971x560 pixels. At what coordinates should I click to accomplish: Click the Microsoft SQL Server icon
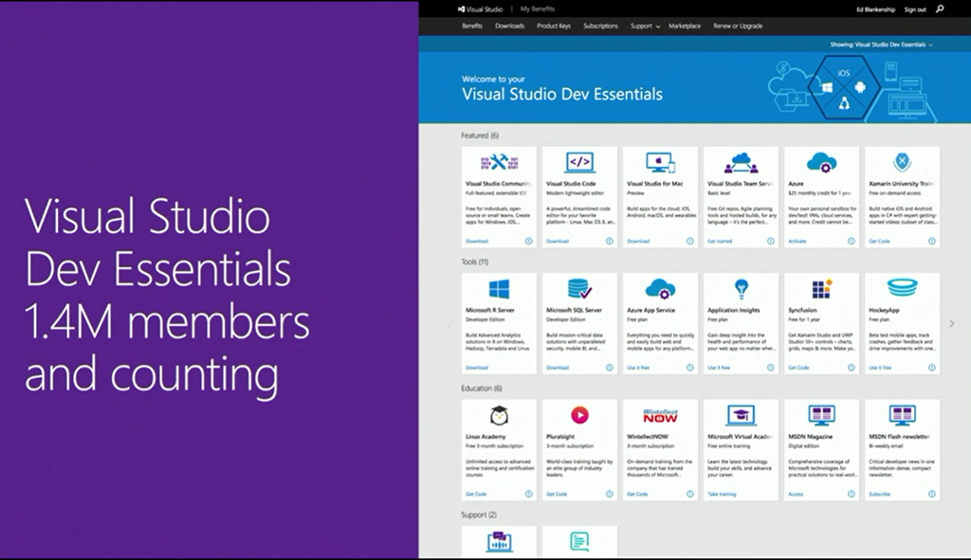click(579, 289)
